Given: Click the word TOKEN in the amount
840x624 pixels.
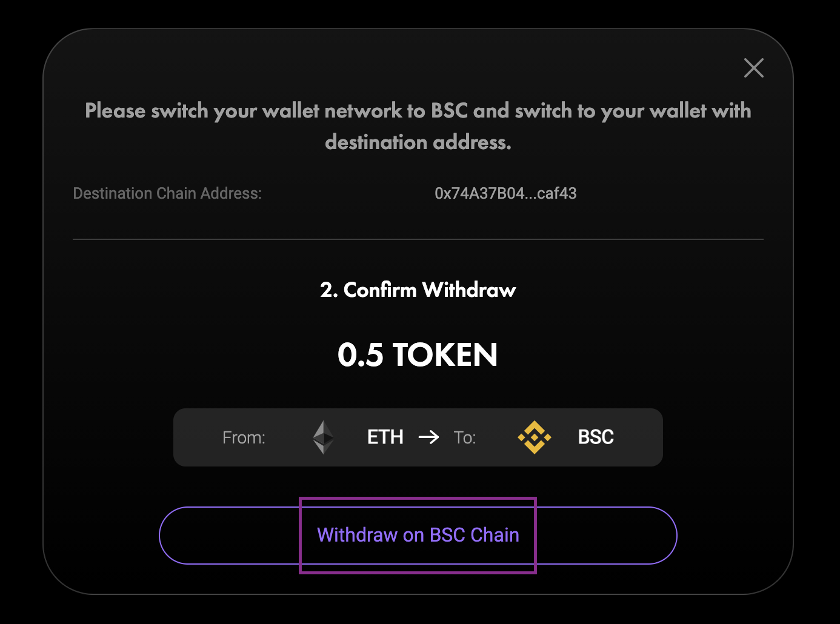Looking at the screenshot, I should (445, 355).
